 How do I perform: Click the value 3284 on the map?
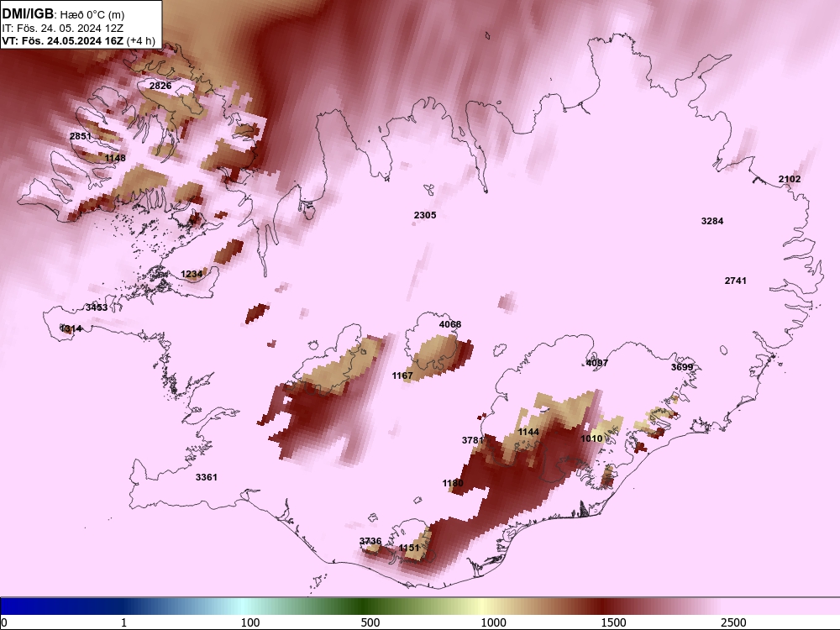[712, 221]
